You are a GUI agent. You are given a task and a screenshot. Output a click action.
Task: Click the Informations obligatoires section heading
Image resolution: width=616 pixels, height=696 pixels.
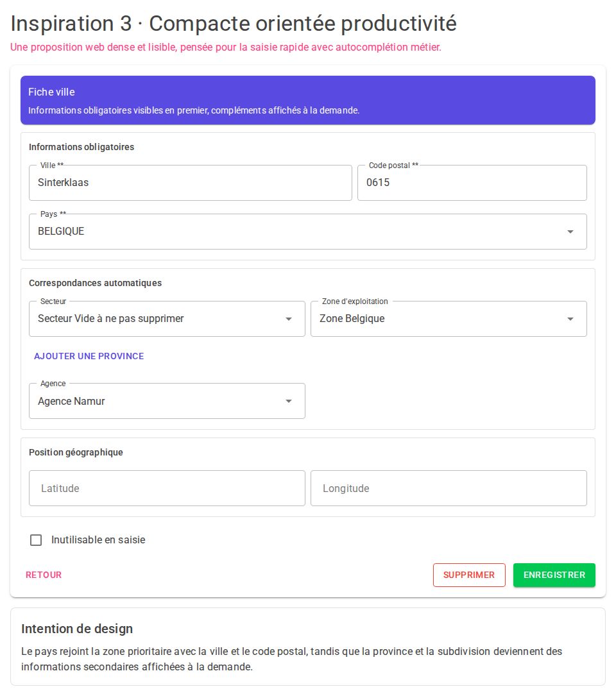[81, 147]
